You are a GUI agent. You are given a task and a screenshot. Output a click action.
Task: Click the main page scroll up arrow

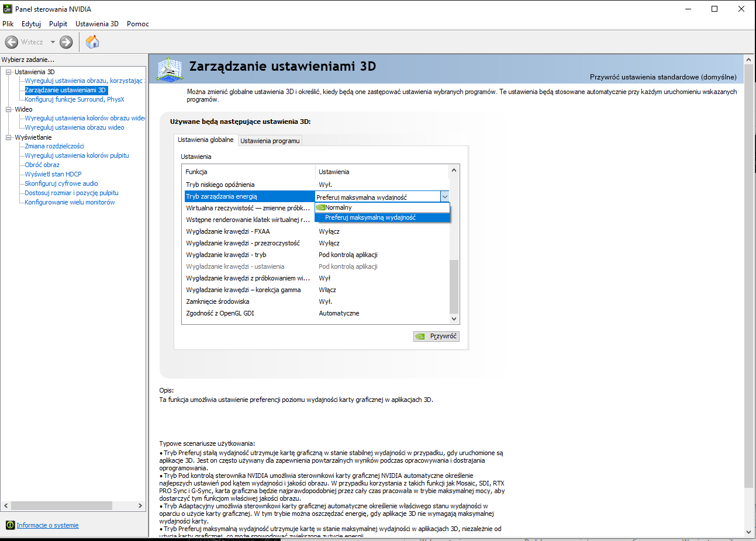(748, 60)
